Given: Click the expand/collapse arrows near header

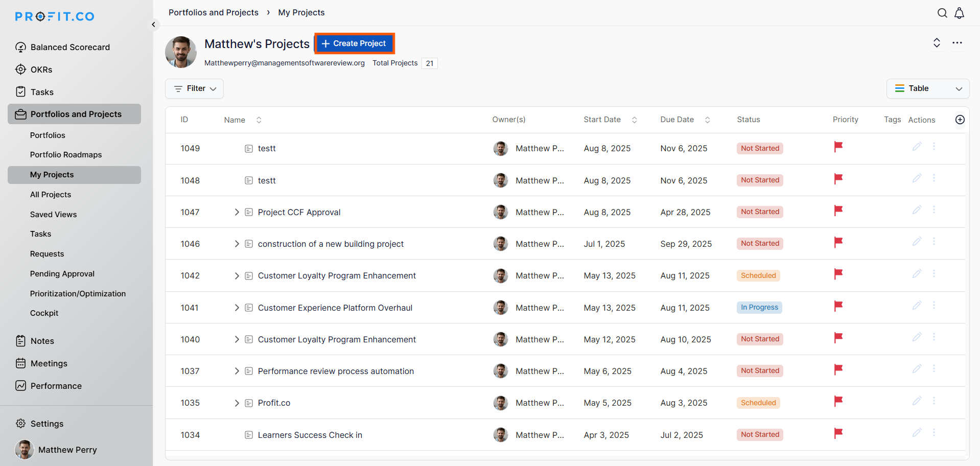Looking at the screenshot, I should pyautogui.click(x=936, y=43).
